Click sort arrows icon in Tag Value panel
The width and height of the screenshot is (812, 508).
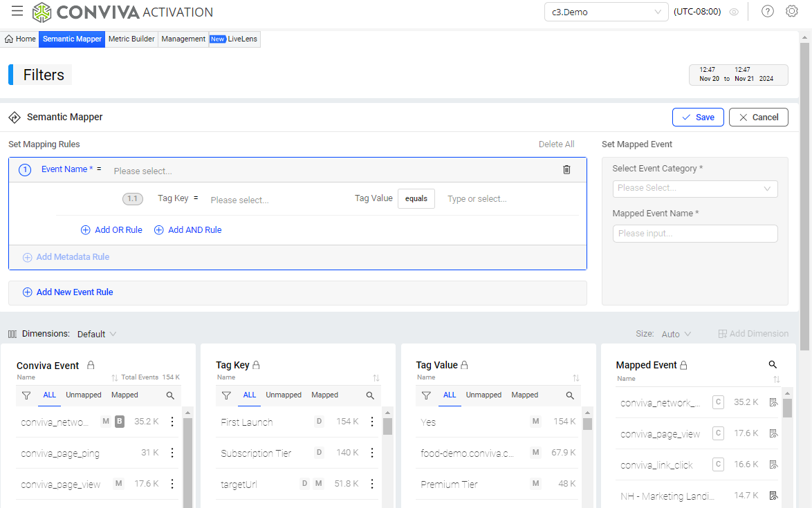576,378
